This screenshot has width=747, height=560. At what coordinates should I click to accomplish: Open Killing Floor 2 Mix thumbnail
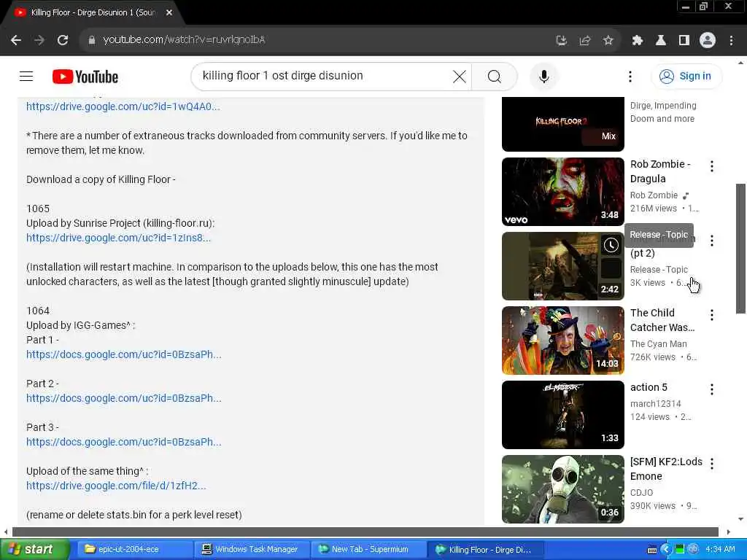pos(562,124)
